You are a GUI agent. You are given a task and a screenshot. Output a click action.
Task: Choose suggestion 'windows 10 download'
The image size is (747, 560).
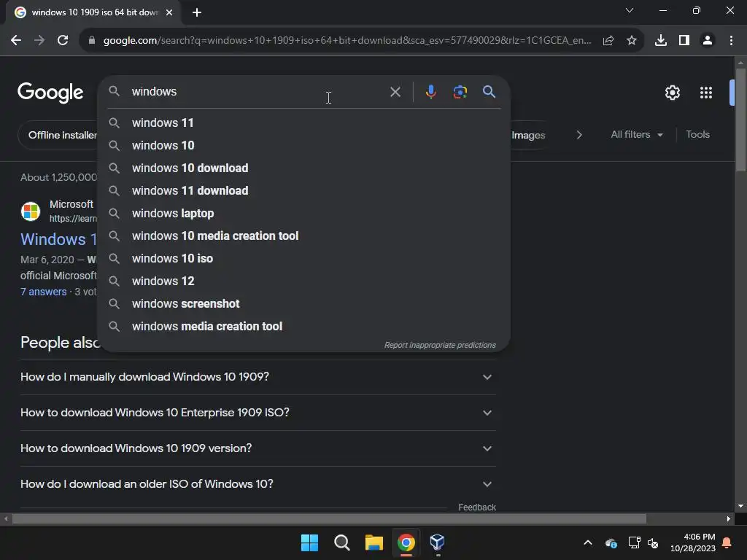coord(304,168)
